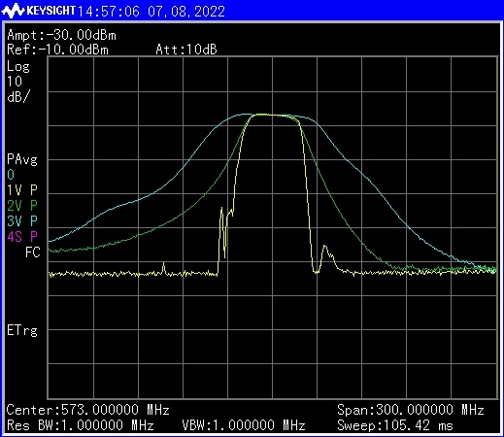
Task: Select the Ref:-10.00dBm reference level
Action: coord(57,50)
